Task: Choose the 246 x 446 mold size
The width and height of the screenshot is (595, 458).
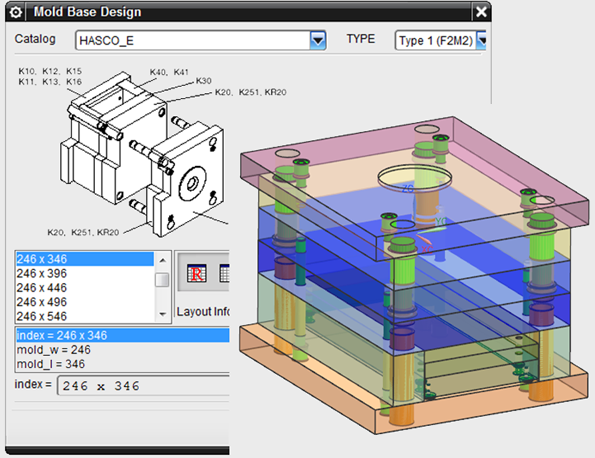Action: [x=85, y=288]
